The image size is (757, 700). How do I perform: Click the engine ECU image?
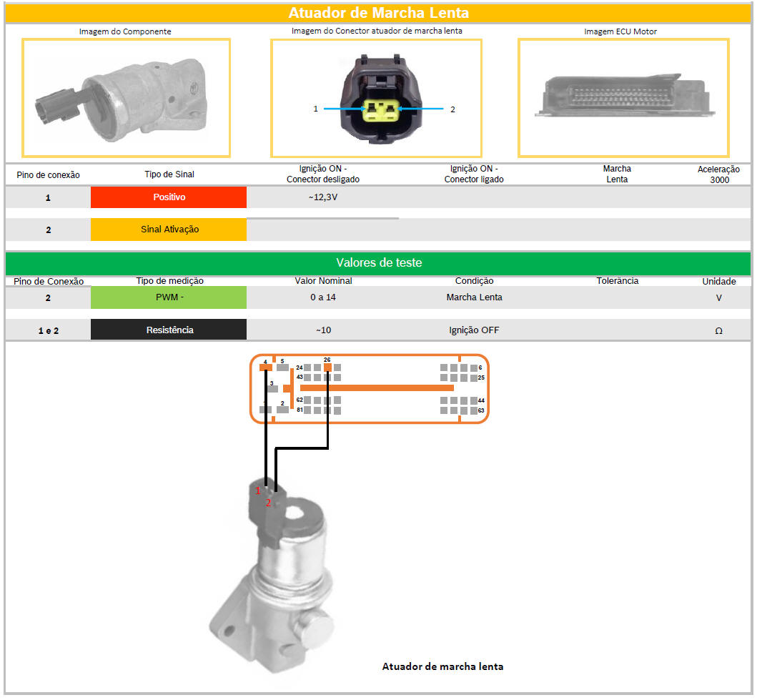(x=623, y=98)
